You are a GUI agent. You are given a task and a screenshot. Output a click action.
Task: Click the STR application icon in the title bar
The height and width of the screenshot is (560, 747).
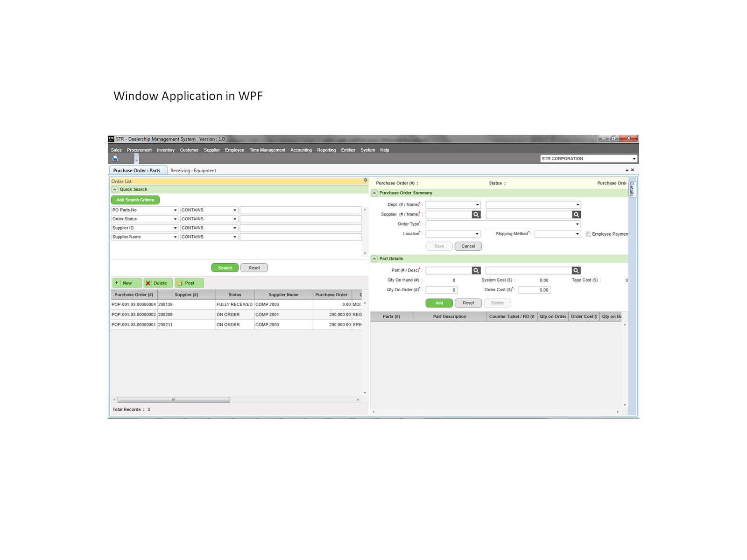111,139
